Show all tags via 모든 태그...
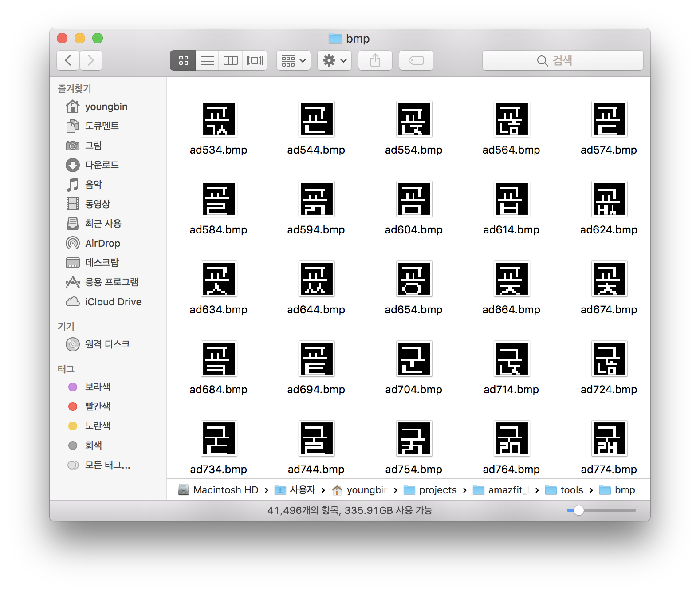The height and width of the screenshot is (592, 700). pyautogui.click(x=107, y=465)
